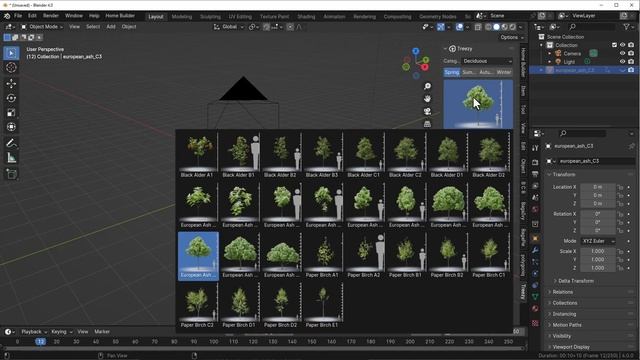Open the viewport Options button
The image size is (640, 360).
point(512,37)
